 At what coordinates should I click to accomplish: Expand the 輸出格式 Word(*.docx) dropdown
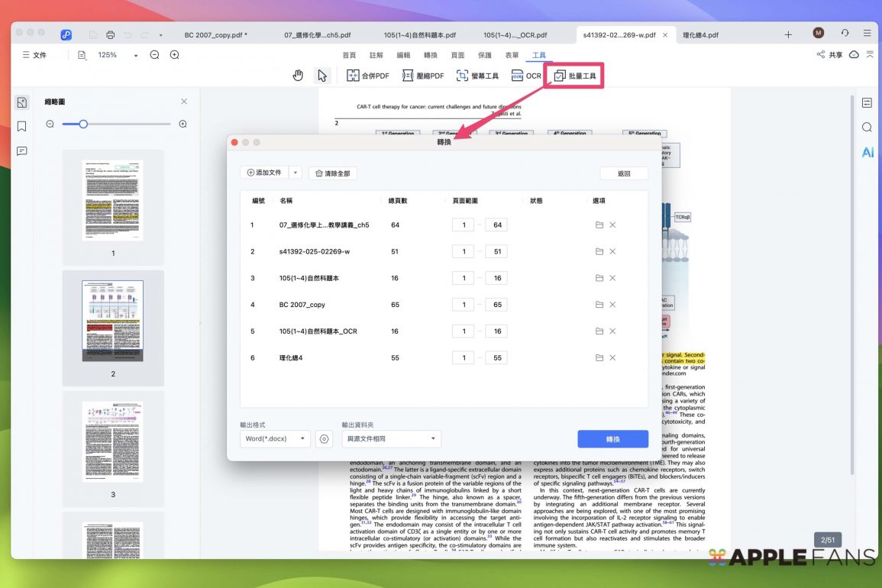pyautogui.click(x=276, y=439)
